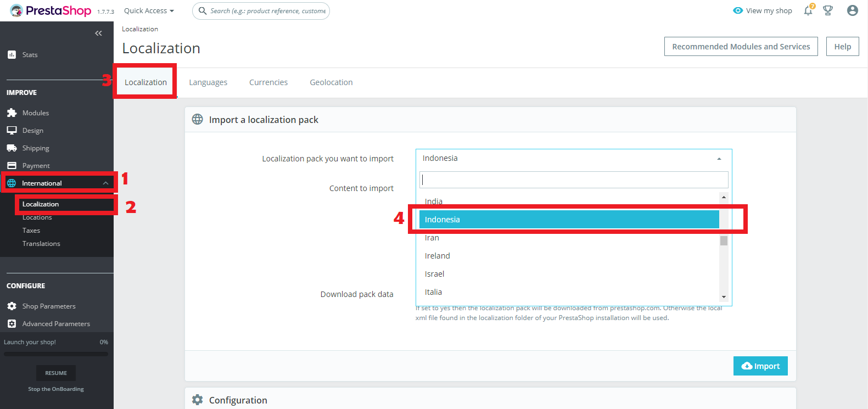Click the Localization breadcrumb
This screenshot has height=409, width=868.
[140, 29]
